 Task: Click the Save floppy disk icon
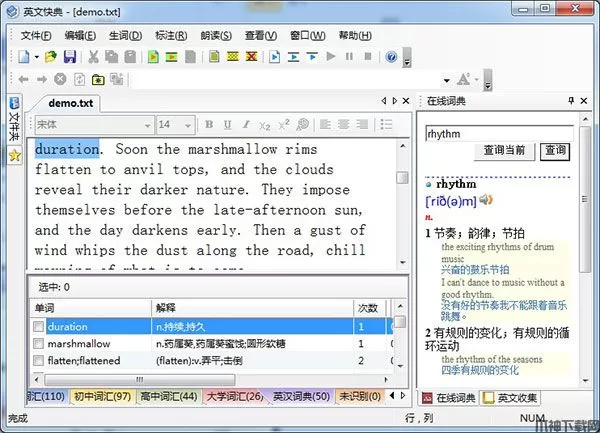(x=67, y=57)
